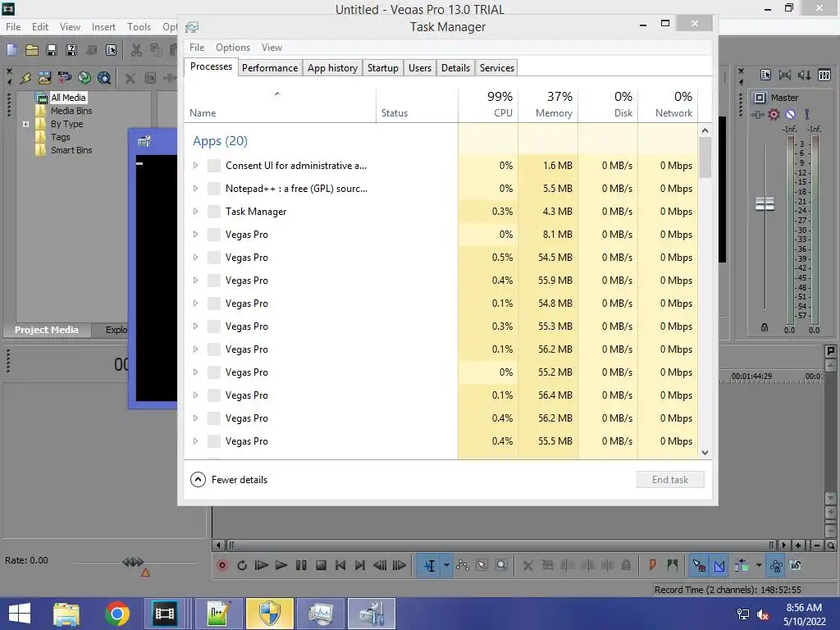Select All Media in the media tree

pos(68,98)
